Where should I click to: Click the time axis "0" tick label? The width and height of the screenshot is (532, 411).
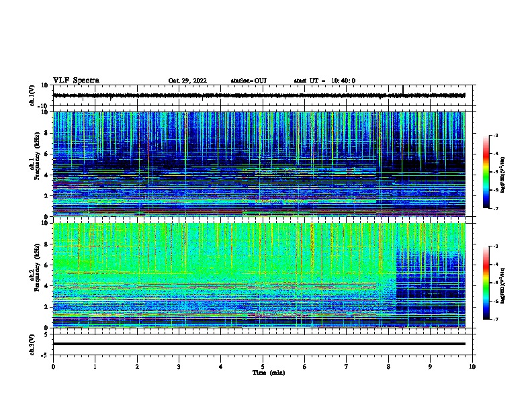pos(53,367)
